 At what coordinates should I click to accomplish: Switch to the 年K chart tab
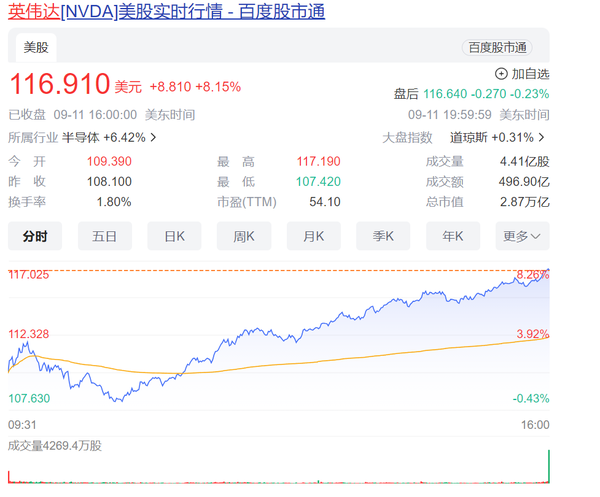click(x=453, y=236)
